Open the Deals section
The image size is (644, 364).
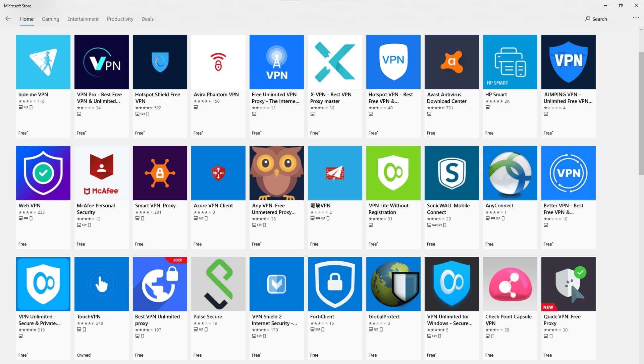pyautogui.click(x=148, y=18)
